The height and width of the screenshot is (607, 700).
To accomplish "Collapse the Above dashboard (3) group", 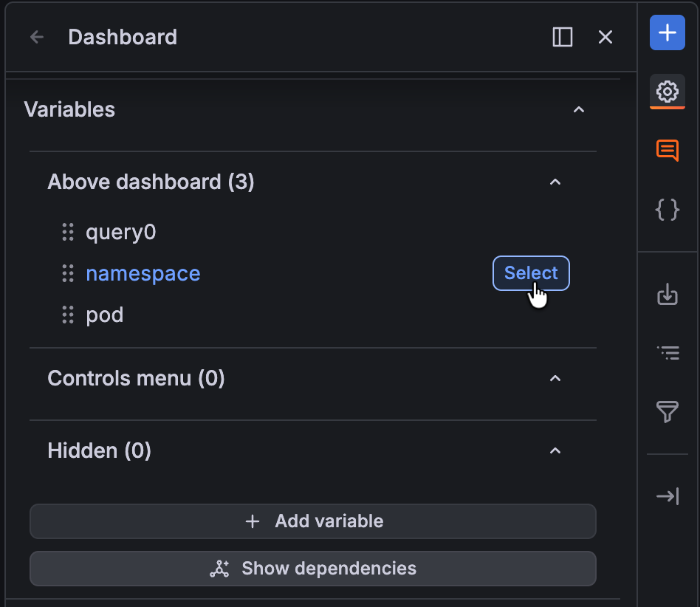I will (x=555, y=182).
